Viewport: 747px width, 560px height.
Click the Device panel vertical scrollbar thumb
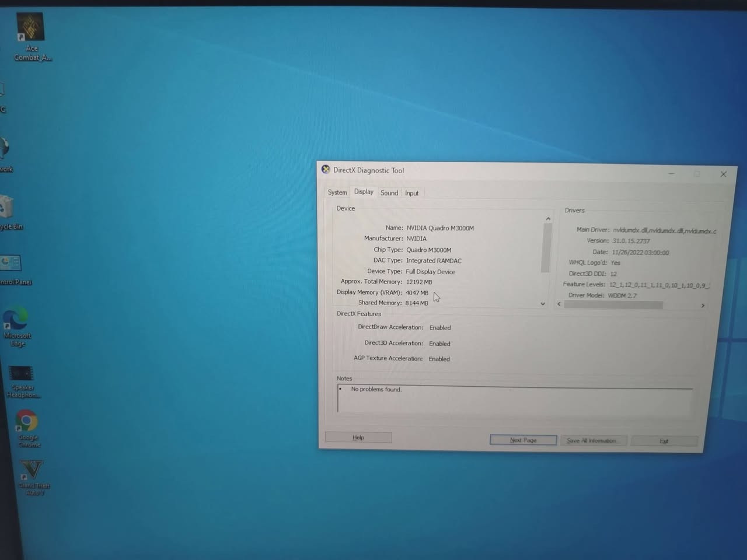coord(546,249)
